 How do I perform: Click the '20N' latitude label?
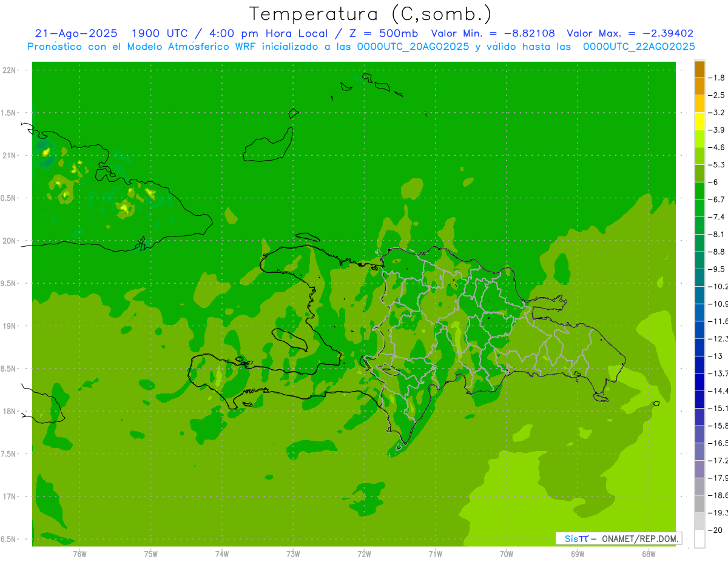click(x=10, y=241)
